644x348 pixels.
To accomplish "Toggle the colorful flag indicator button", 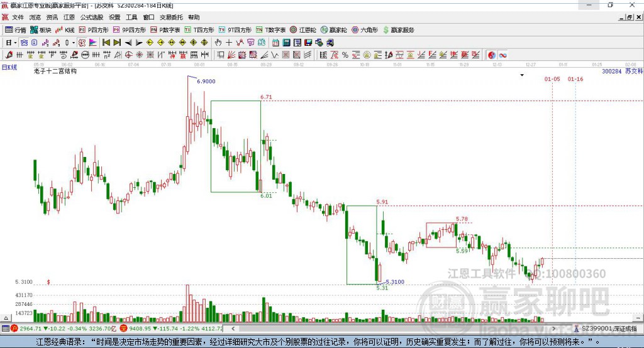I will 93,43.
